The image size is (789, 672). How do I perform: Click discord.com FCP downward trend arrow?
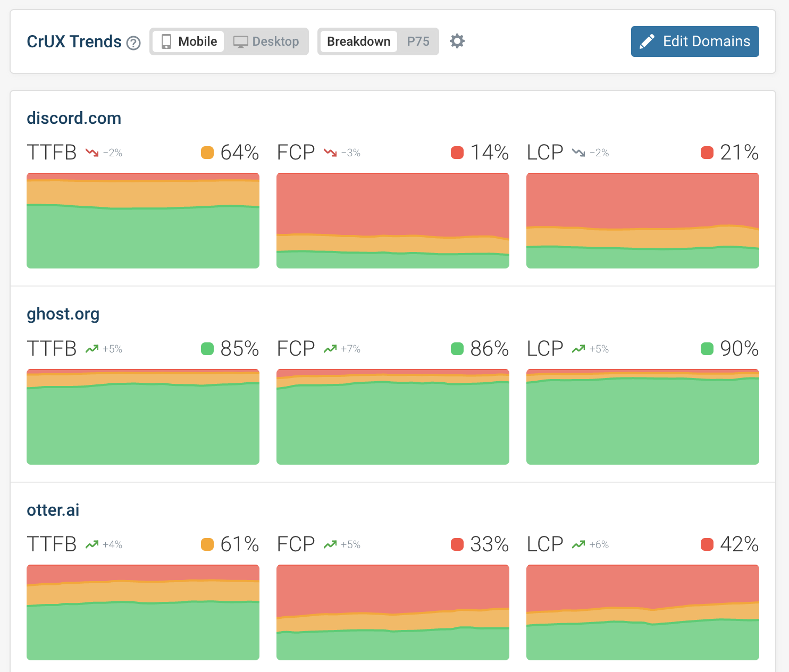tap(330, 153)
